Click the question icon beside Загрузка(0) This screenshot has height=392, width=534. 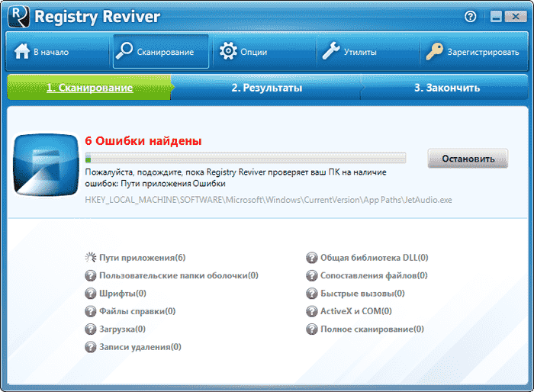click(92, 329)
